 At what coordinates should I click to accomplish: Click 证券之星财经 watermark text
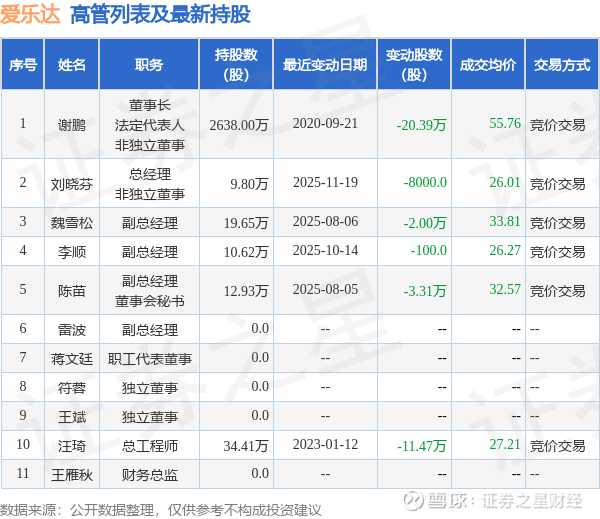[x=532, y=501]
